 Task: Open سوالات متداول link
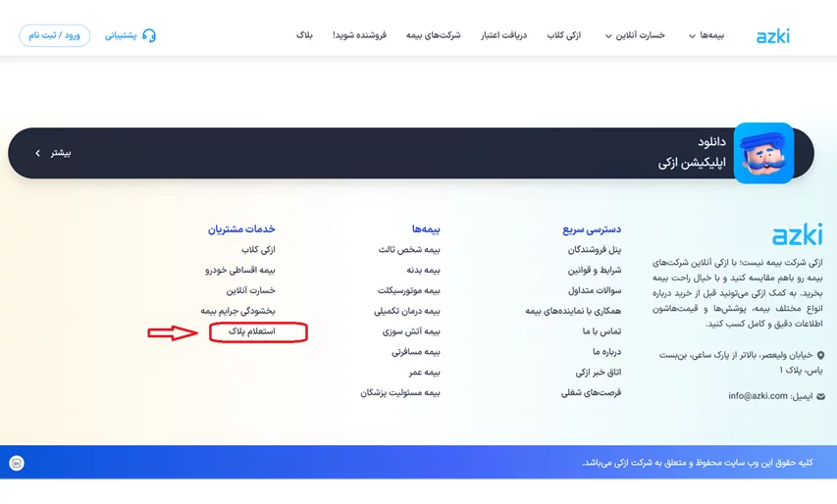tap(595, 290)
